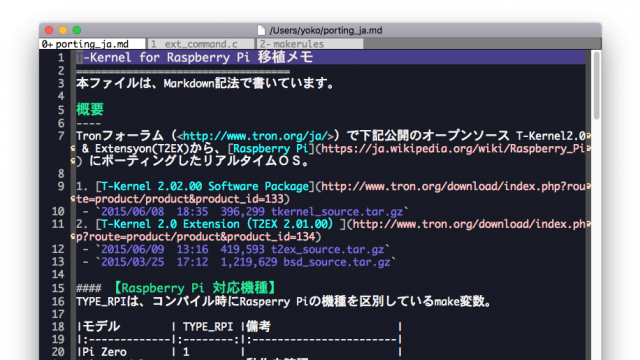Click the T-Kernel 2.02.00 Software Package link
Viewport: 640px width, 360px height.
(x=205, y=187)
